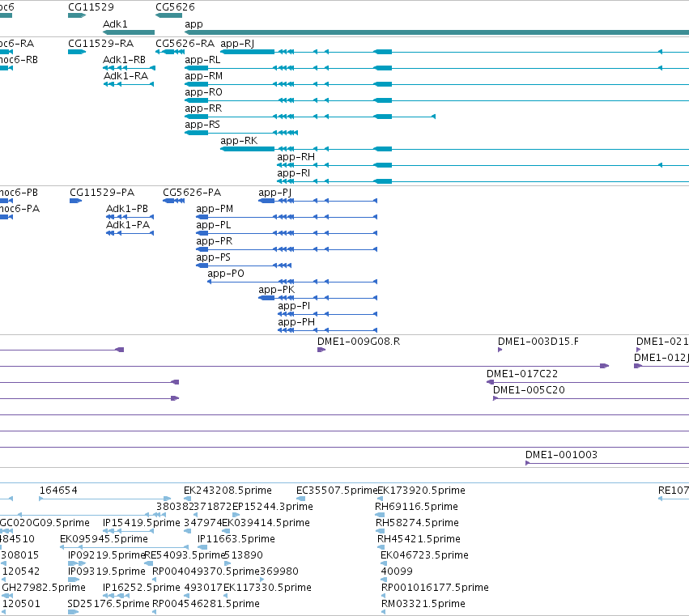This screenshot has width=689, height=616.
Task: Select EST EP15244.3prime
Action: point(272,507)
